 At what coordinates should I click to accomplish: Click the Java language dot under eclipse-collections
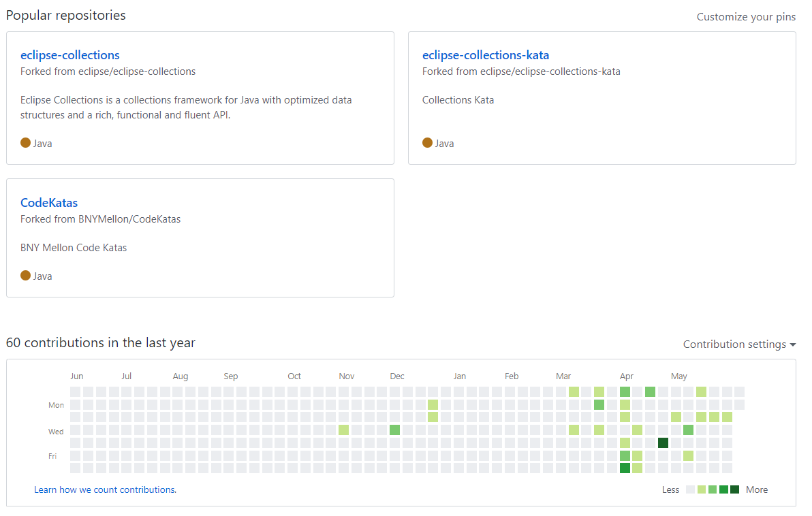point(25,143)
